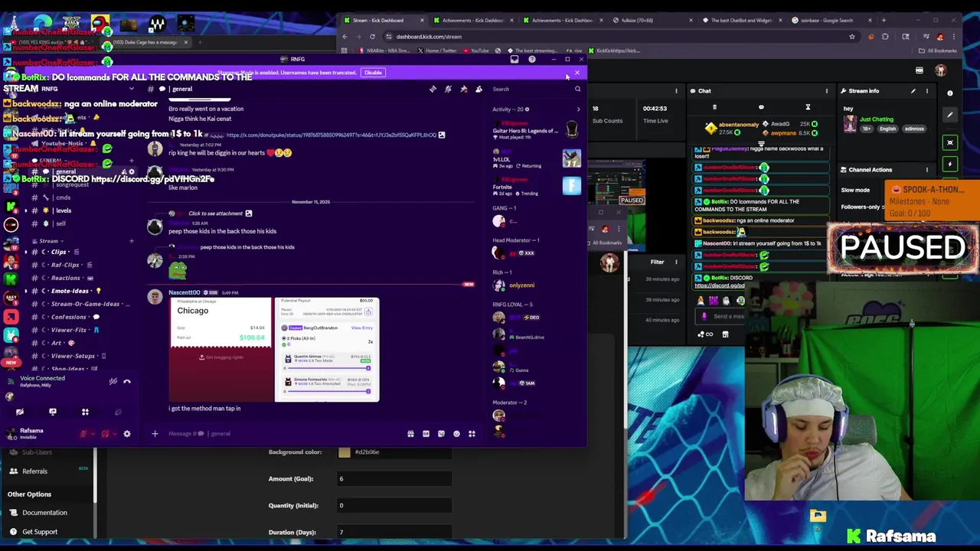
Task: Open Documentation in the sidebar
Action: (44, 513)
